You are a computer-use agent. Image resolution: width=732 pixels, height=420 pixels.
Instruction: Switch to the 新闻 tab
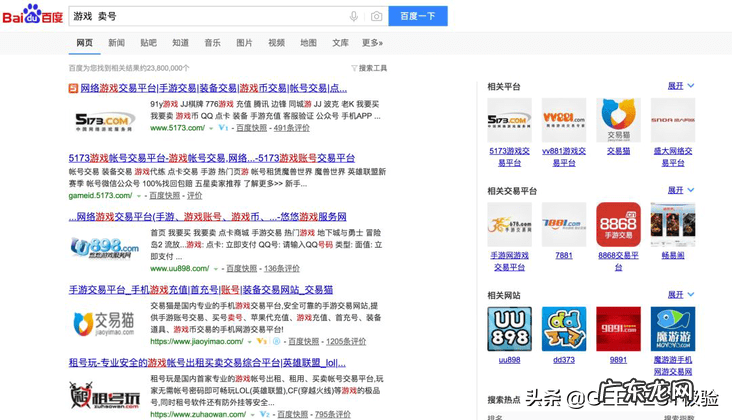pyautogui.click(x=116, y=43)
